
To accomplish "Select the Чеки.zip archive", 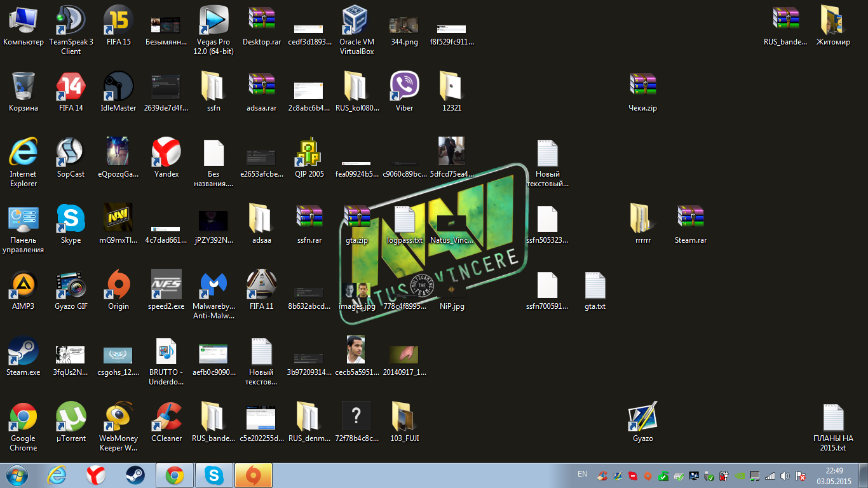I will coord(642,91).
